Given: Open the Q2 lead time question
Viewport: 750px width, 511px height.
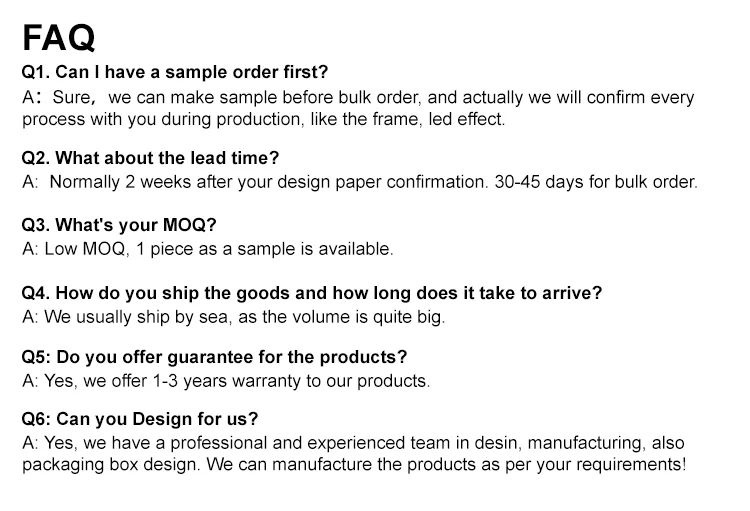Looking at the screenshot, I should [150, 158].
